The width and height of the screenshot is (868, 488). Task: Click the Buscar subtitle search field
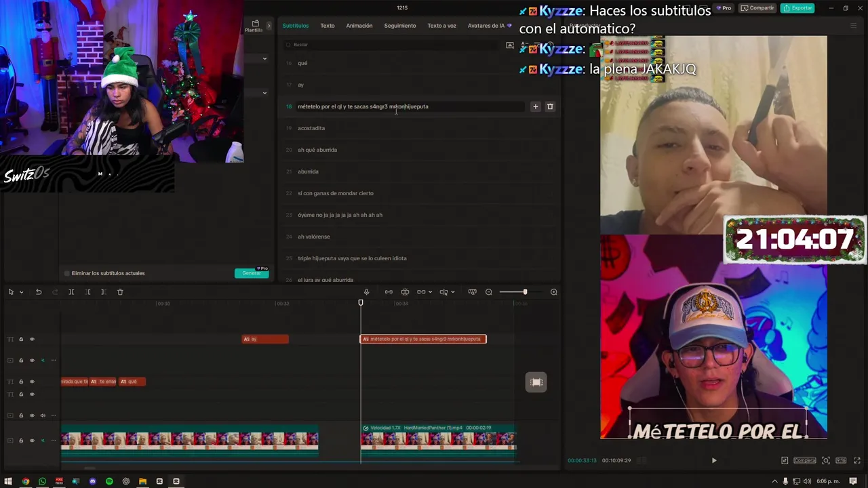390,45
